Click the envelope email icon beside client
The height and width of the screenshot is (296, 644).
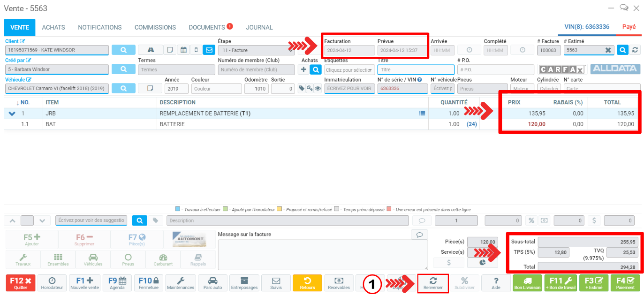tap(208, 50)
